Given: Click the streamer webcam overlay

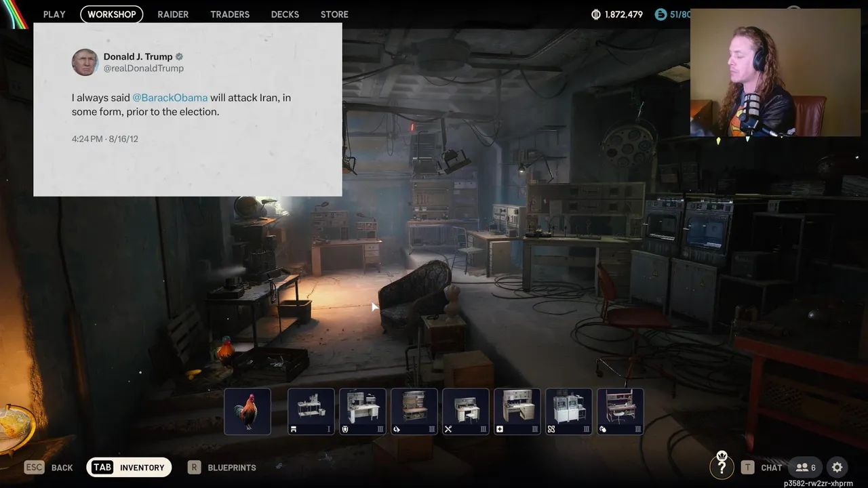Looking at the screenshot, I should point(775,73).
